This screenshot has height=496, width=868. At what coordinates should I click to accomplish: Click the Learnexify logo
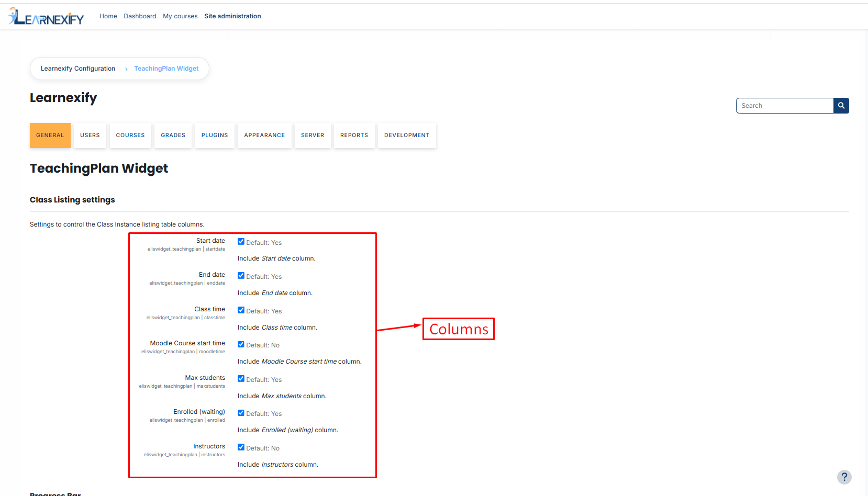(46, 17)
